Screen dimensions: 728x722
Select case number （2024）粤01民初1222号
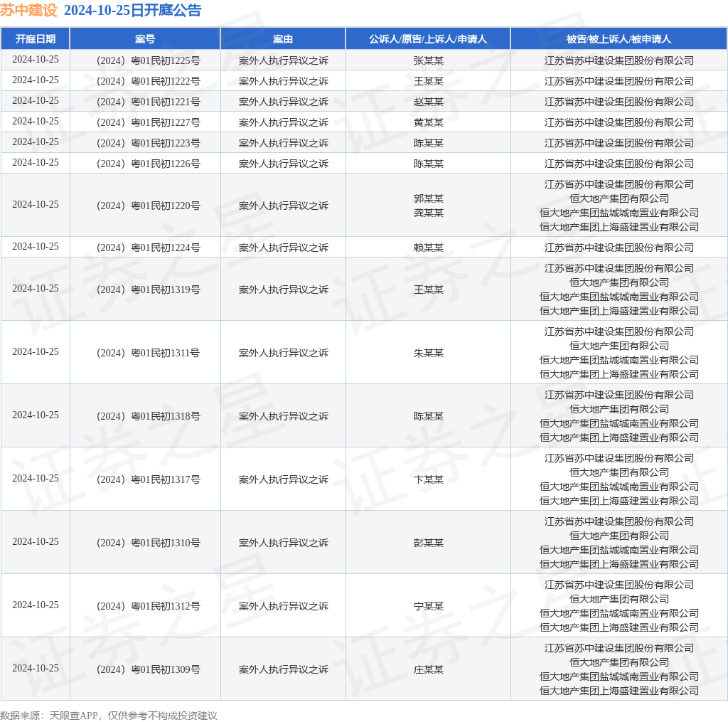[x=148, y=81]
